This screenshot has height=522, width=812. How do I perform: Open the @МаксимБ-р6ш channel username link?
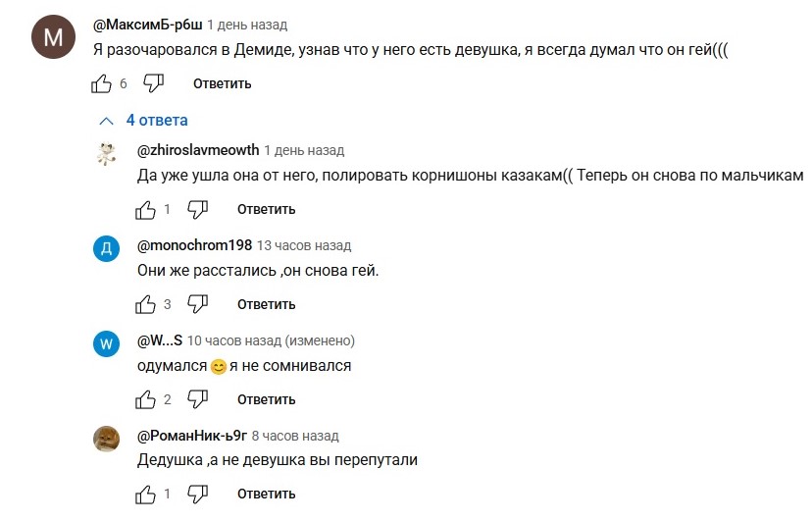point(147,25)
